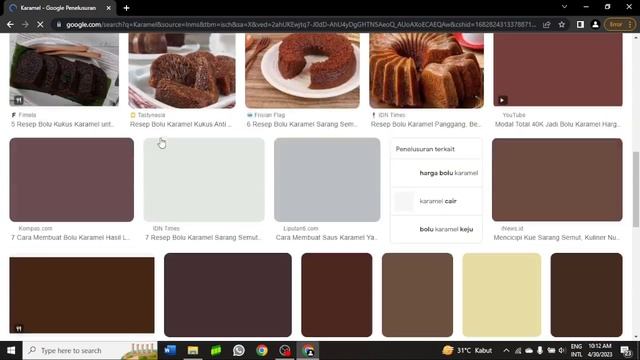The height and width of the screenshot is (360, 640).
Task: Click the Error update button
Action: click(620, 24)
